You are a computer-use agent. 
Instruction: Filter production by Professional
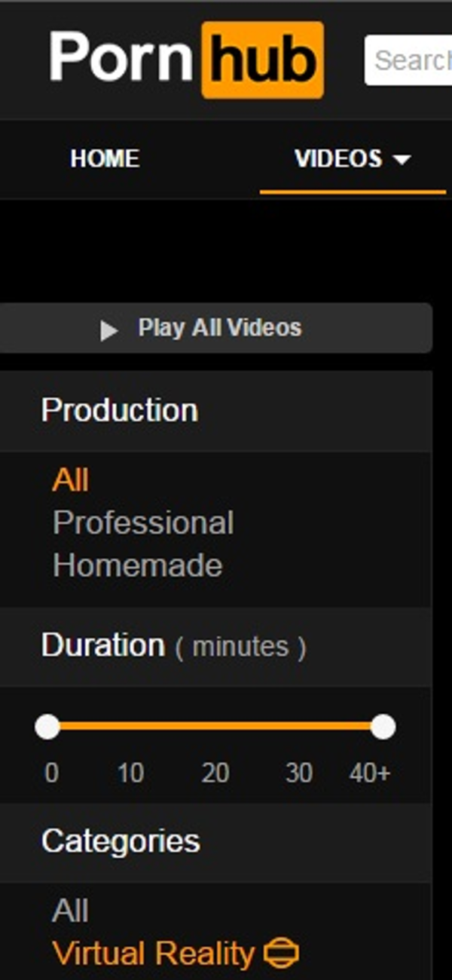pyautogui.click(x=143, y=522)
